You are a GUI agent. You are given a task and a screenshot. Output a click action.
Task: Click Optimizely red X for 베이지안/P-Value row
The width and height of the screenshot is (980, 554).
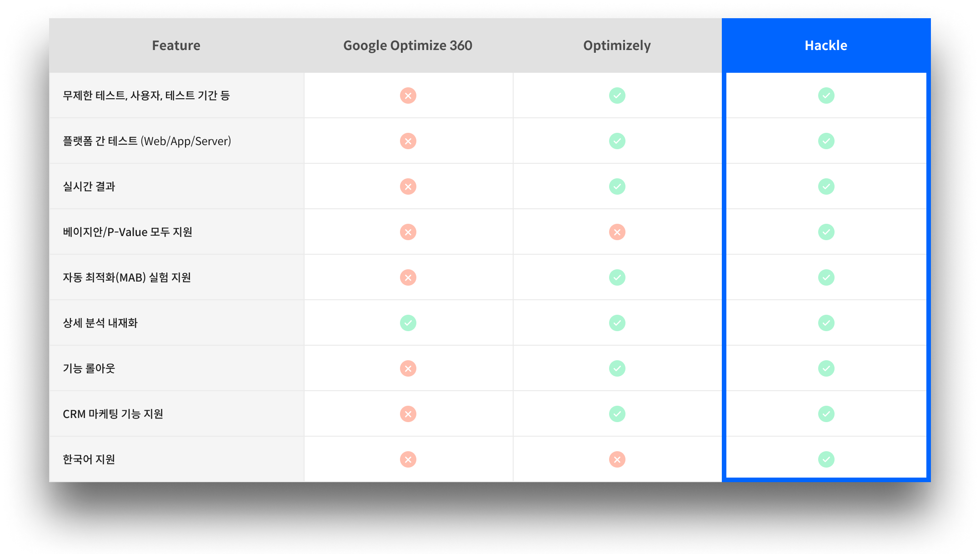617,232
